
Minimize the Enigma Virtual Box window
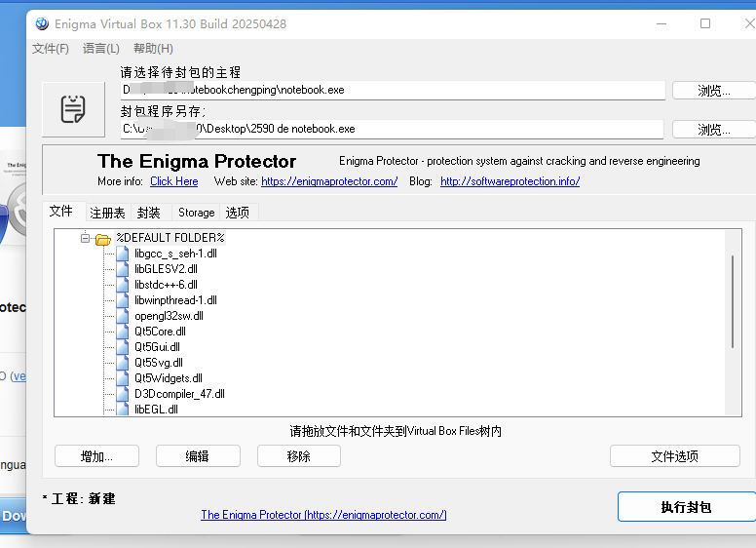[x=661, y=23]
